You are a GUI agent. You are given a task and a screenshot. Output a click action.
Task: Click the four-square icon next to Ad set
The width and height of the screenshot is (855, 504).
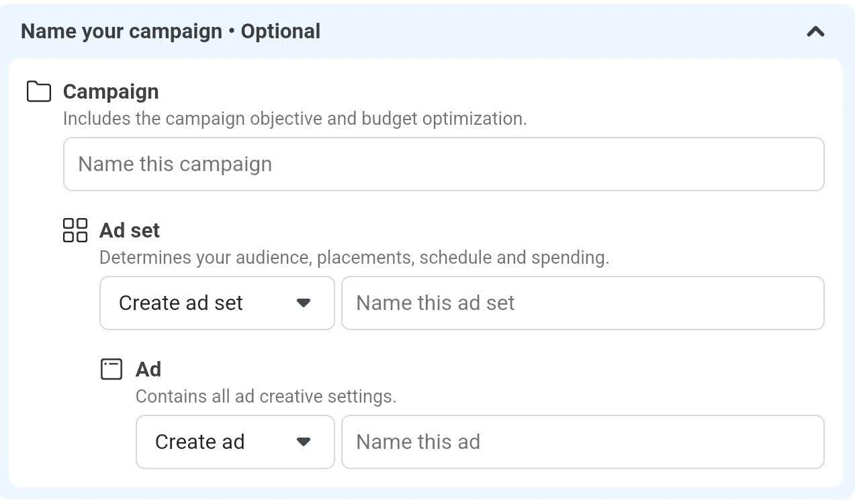coord(75,230)
